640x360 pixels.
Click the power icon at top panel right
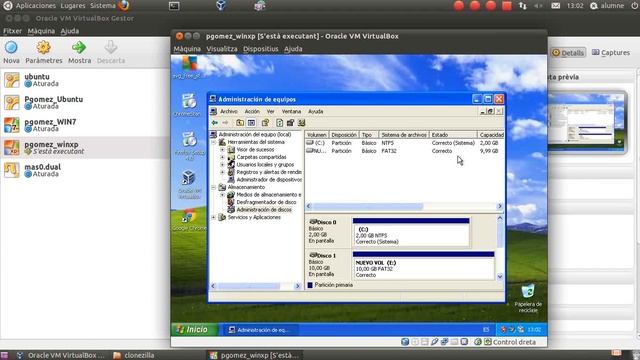pos(634,6)
